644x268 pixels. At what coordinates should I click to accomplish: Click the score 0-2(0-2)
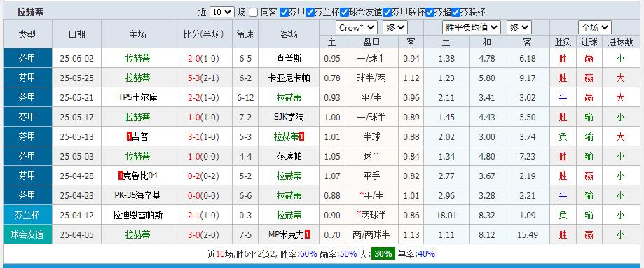(x=203, y=176)
